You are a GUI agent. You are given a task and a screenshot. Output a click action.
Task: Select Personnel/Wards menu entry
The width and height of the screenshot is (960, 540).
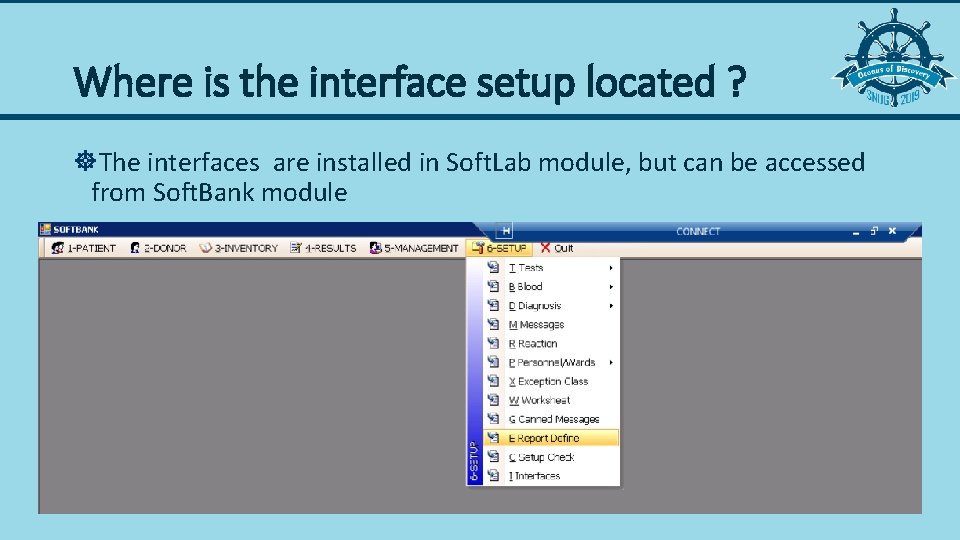point(552,362)
